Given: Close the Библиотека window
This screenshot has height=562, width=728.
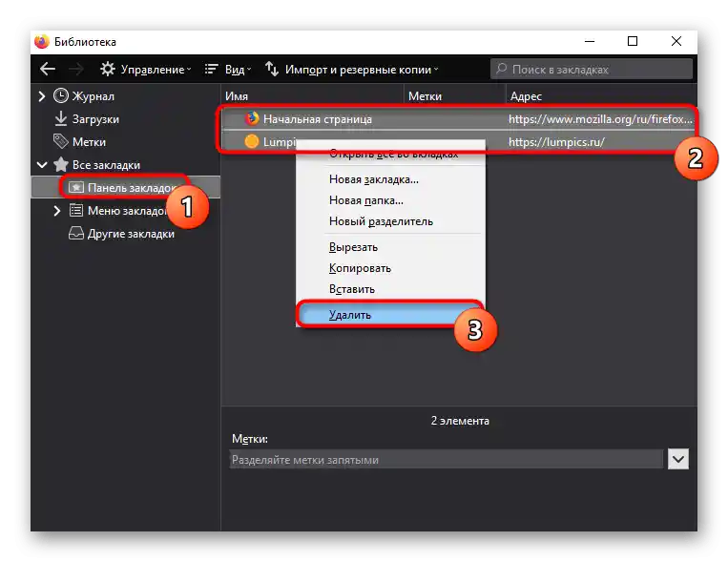Looking at the screenshot, I should pos(676,42).
